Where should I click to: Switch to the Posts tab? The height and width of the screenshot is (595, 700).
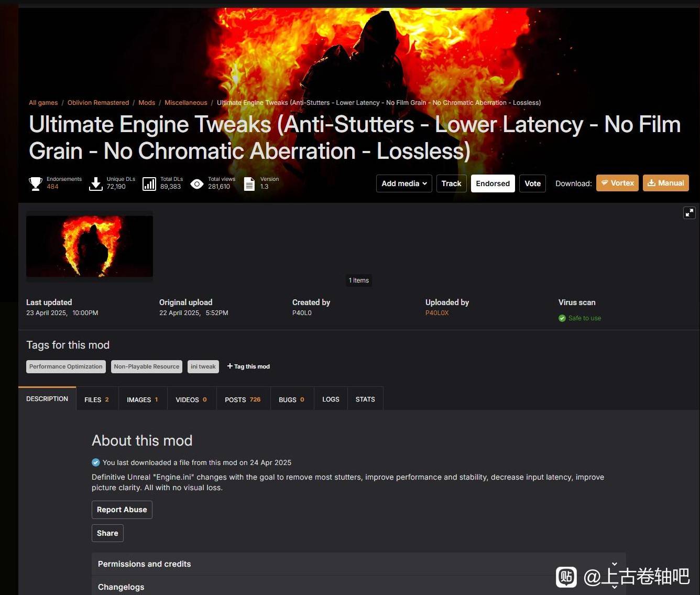243,399
